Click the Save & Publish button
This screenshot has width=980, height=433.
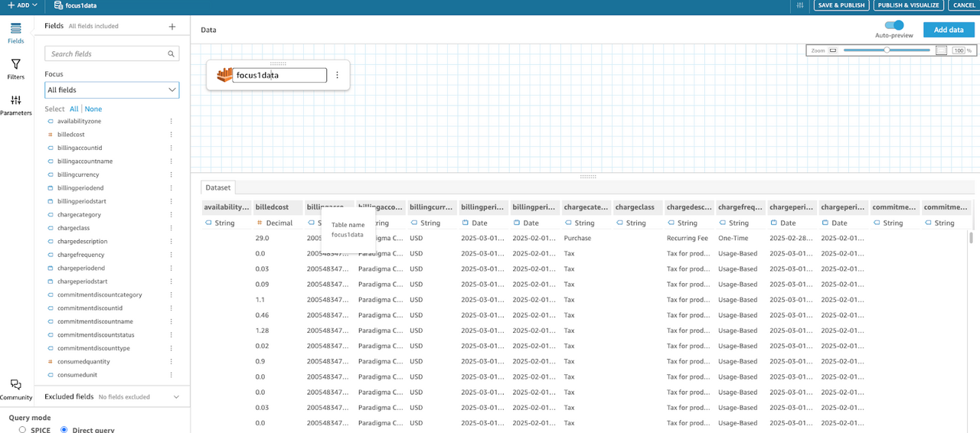click(x=841, y=5)
